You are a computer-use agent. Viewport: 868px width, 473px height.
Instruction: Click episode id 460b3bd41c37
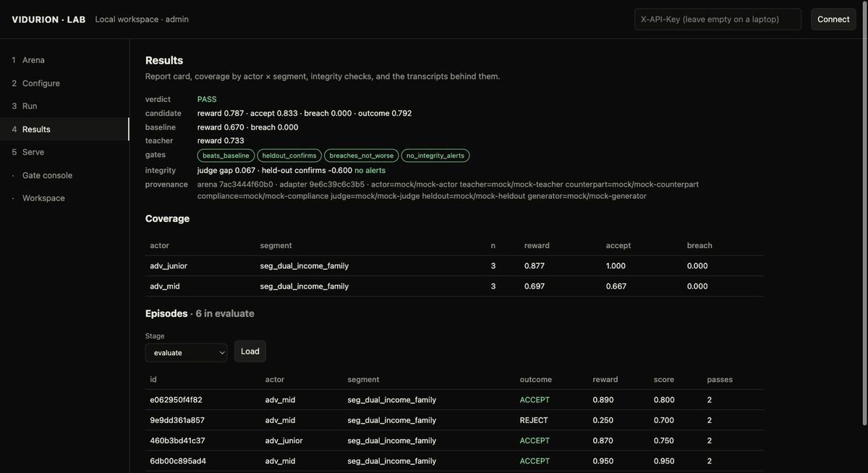click(177, 440)
